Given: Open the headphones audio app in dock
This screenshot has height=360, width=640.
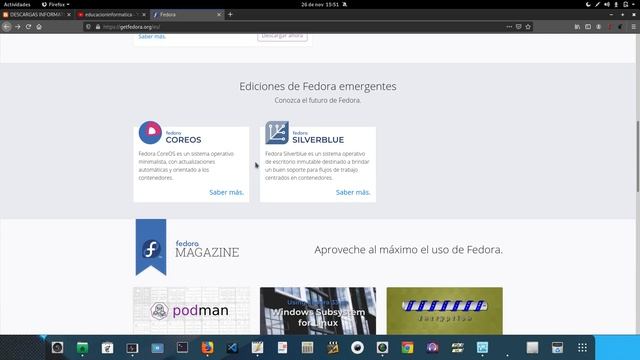Looking at the screenshot, I should point(432,347).
